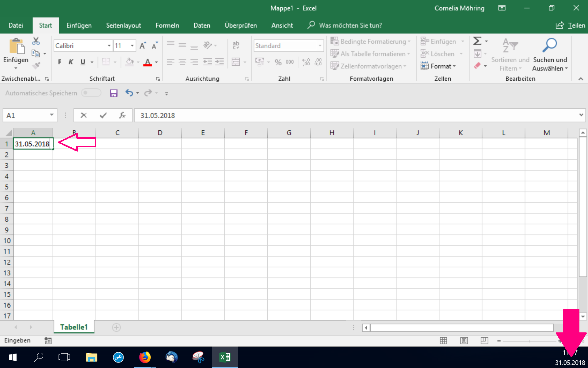Open the Calibri font name dropdown
The image size is (588, 368).
click(x=109, y=46)
